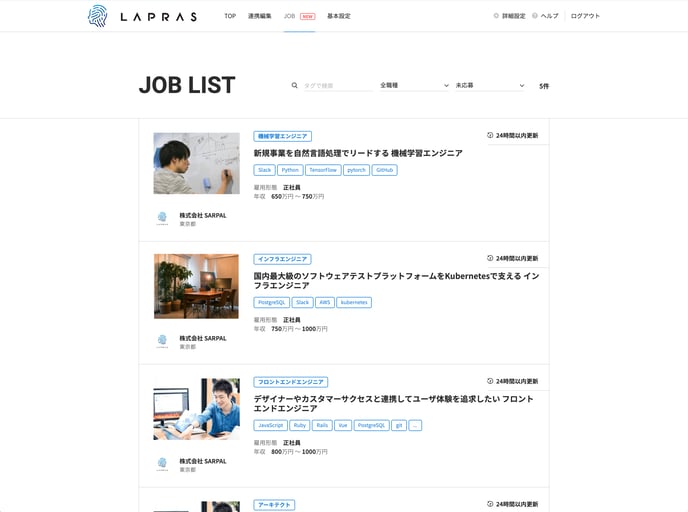Viewport: 688px width, 512px height.
Task: Click the Rails skill tag
Action: (322, 426)
